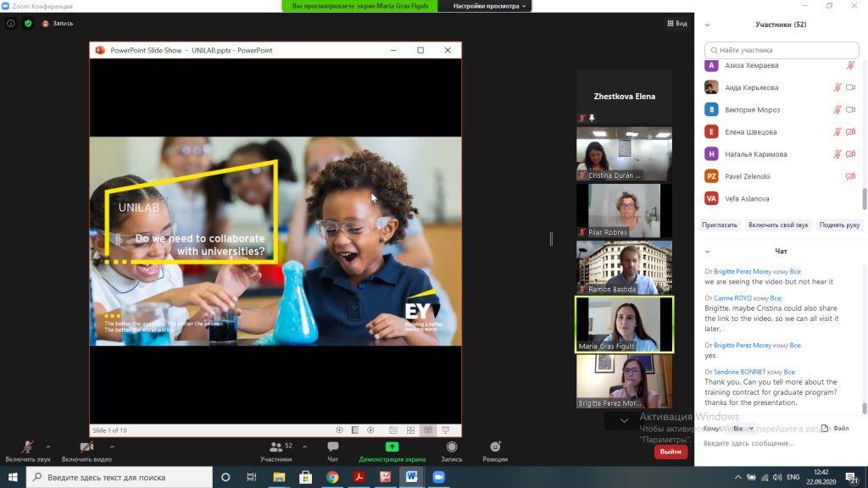
Task: Click the Пригласить button
Action: tap(720, 225)
